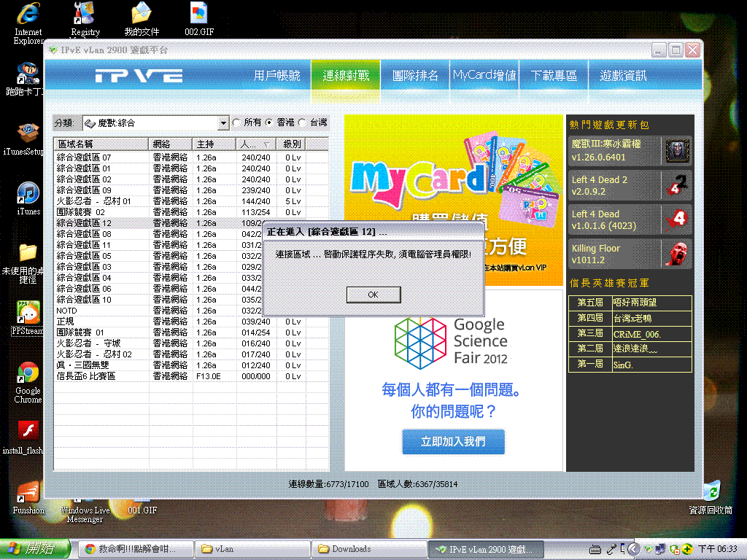Open Recycle Bin on the desktop
This screenshot has width=747, height=560.
pyautogui.click(x=710, y=491)
